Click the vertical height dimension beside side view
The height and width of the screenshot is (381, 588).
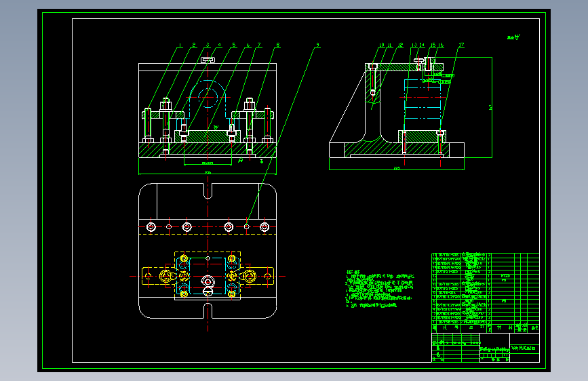(491, 107)
